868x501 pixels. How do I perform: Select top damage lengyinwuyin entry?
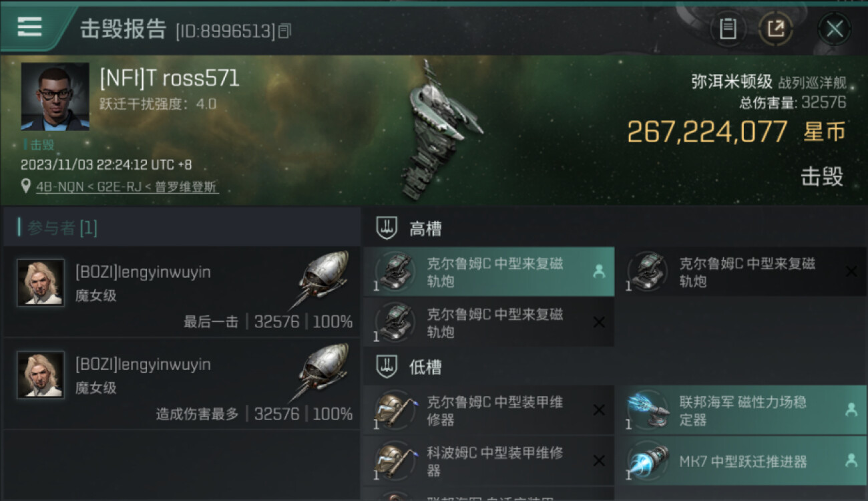coord(182,384)
